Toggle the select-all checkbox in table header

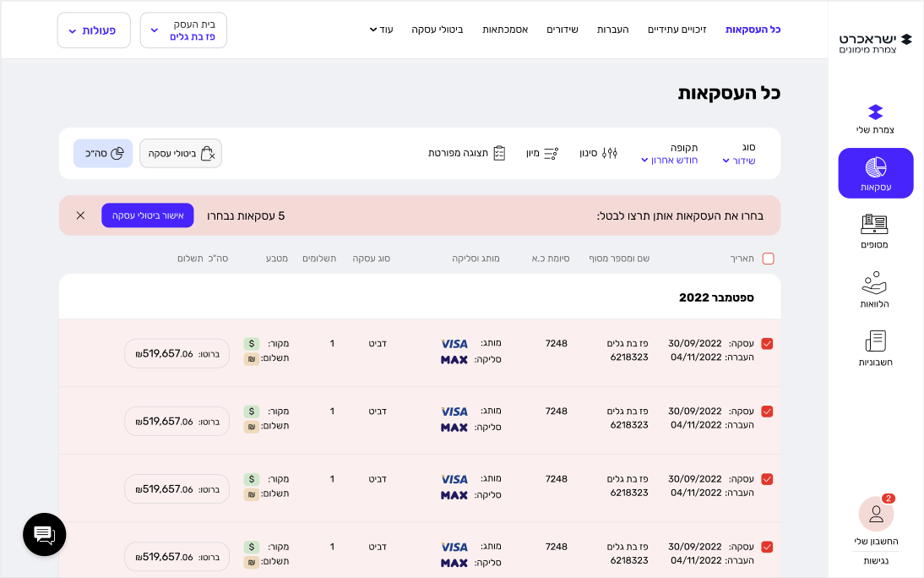click(x=768, y=259)
